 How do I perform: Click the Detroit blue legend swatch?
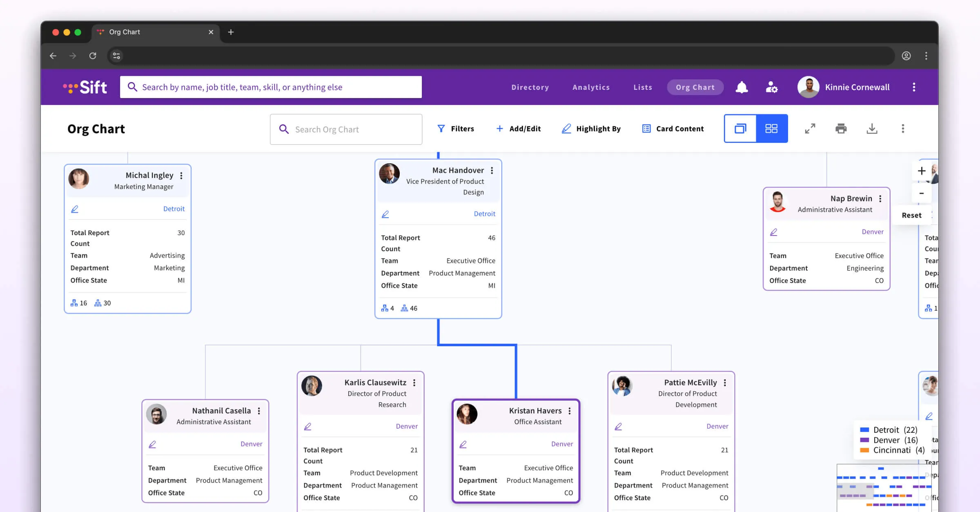(864, 430)
